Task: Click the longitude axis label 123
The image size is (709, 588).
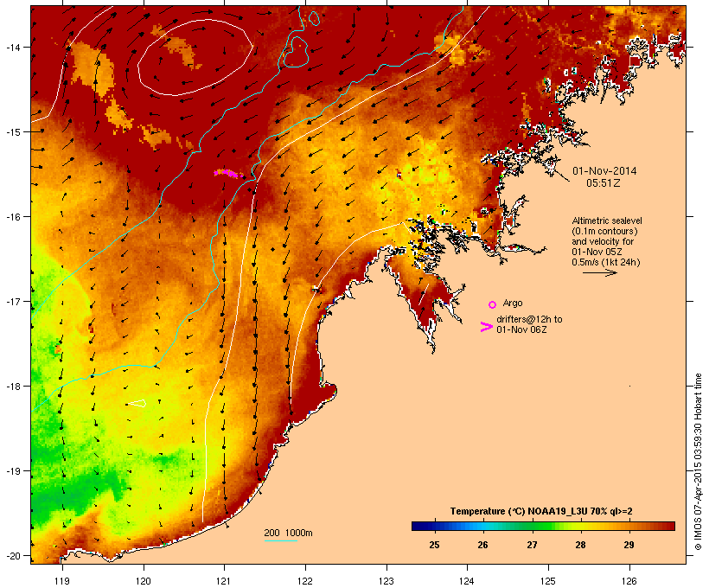Action: pos(386,581)
